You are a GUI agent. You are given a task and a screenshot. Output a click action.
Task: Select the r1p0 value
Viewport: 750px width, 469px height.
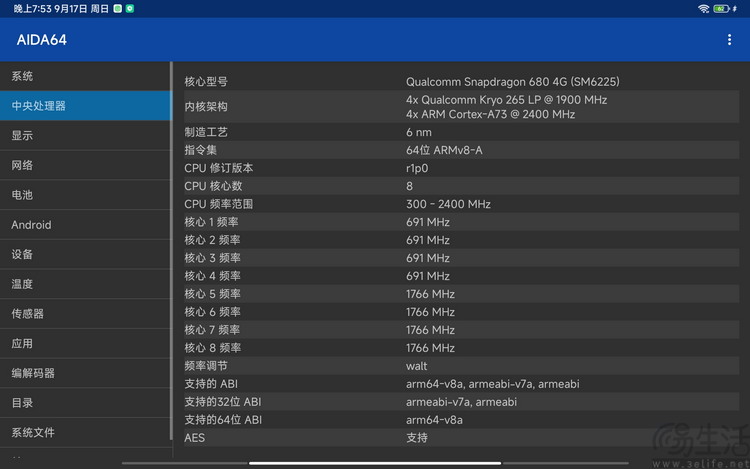417,168
